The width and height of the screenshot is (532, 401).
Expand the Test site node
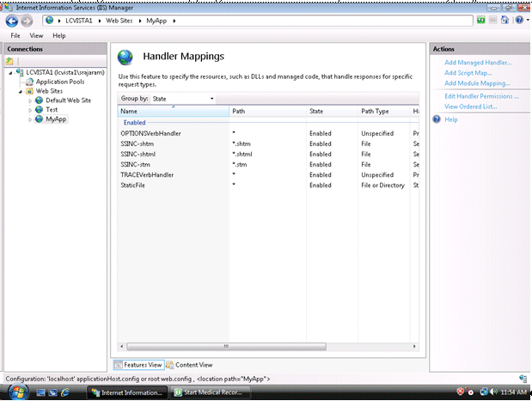(30, 110)
